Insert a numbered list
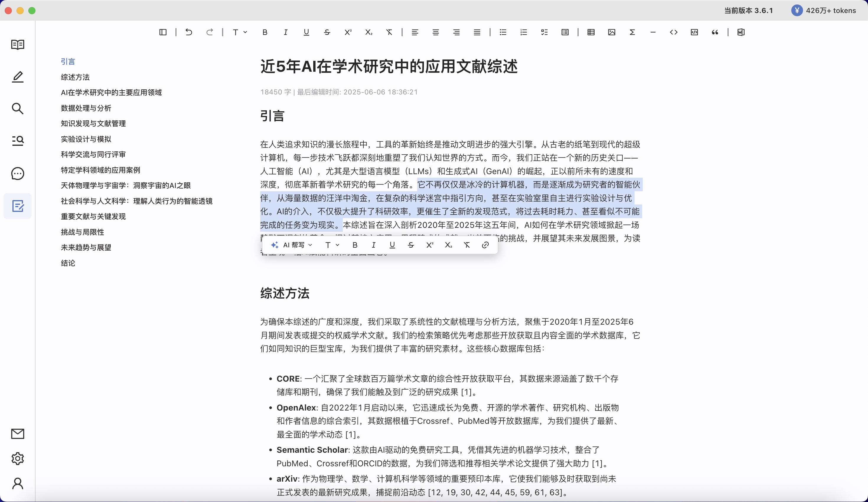This screenshot has height=502, width=868. (x=523, y=32)
